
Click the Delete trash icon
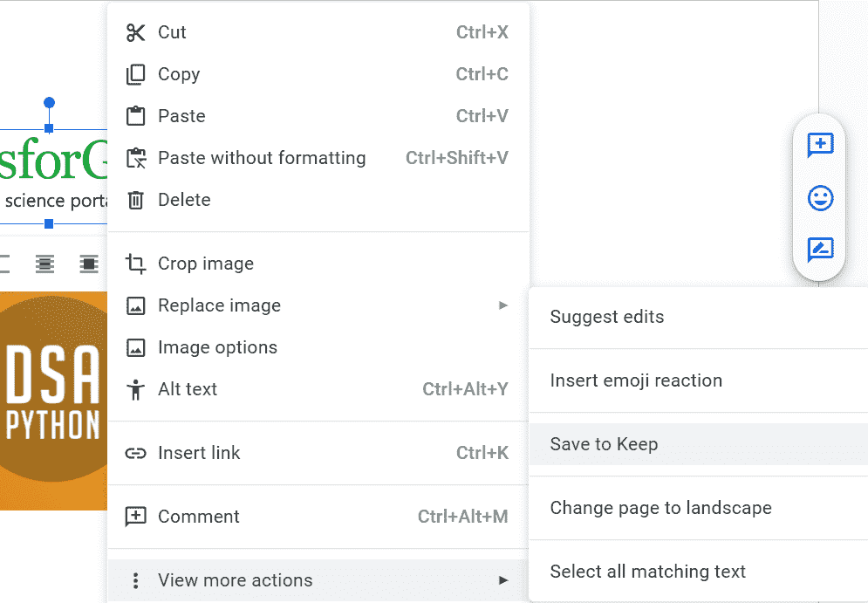click(x=135, y=200)
